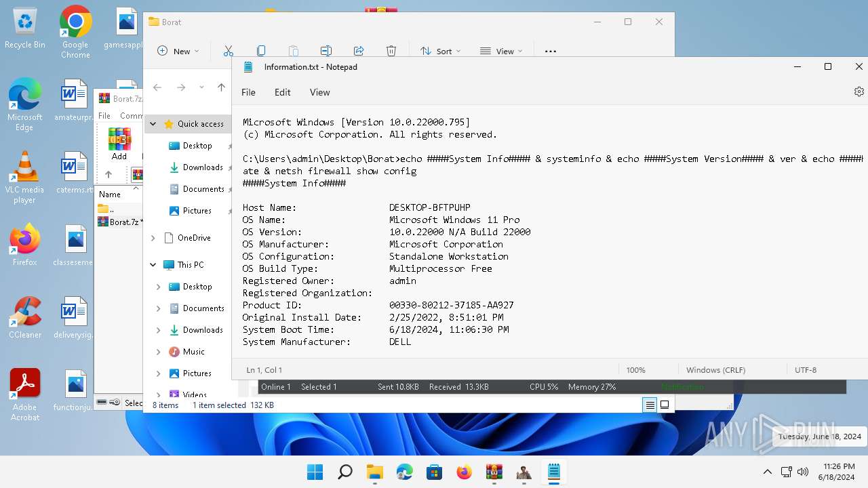
Task: Open the Windows Start menu
Action: [x=315, y=472]
